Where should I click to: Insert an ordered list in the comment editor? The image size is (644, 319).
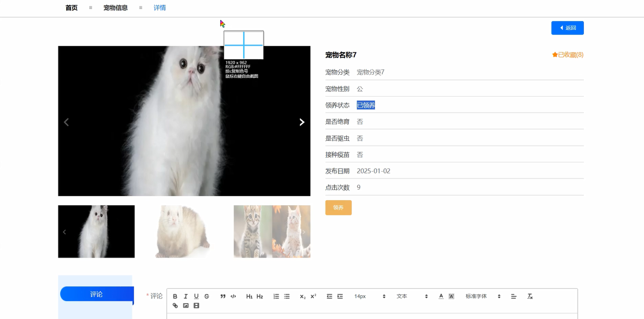(x=276, y=296)
